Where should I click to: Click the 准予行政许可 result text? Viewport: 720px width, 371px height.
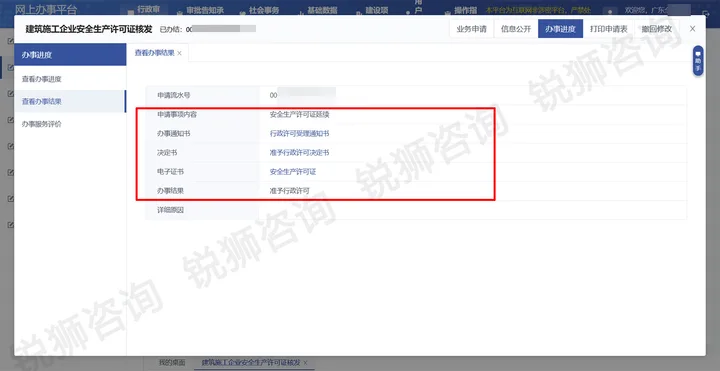click(289, 191)
